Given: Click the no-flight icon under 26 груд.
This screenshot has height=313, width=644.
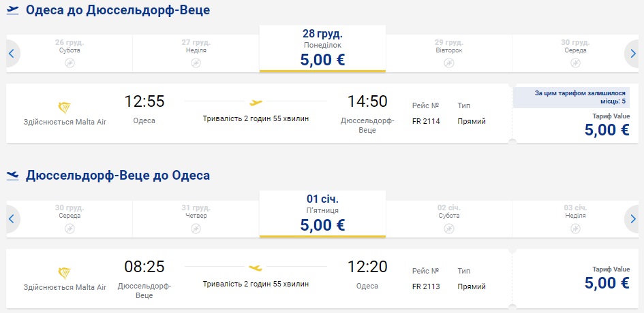Looking at the screenshot, I should click(x=70, y=63).
